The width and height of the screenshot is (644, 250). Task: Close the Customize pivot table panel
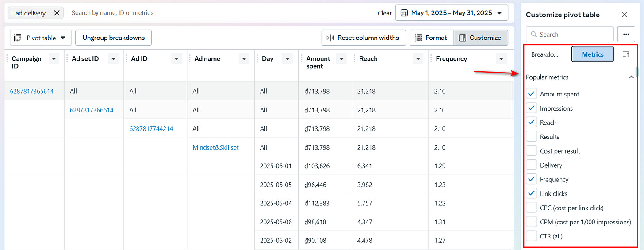pyautogui.click(x=625, y=15)
